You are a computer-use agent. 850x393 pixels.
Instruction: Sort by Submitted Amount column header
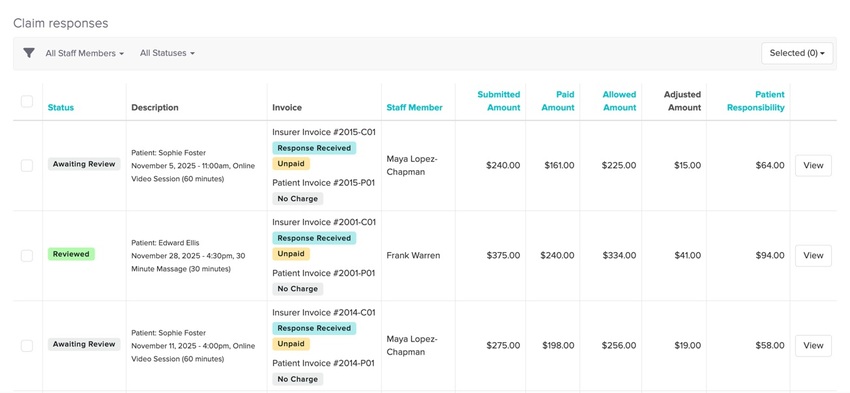point(499,101)
